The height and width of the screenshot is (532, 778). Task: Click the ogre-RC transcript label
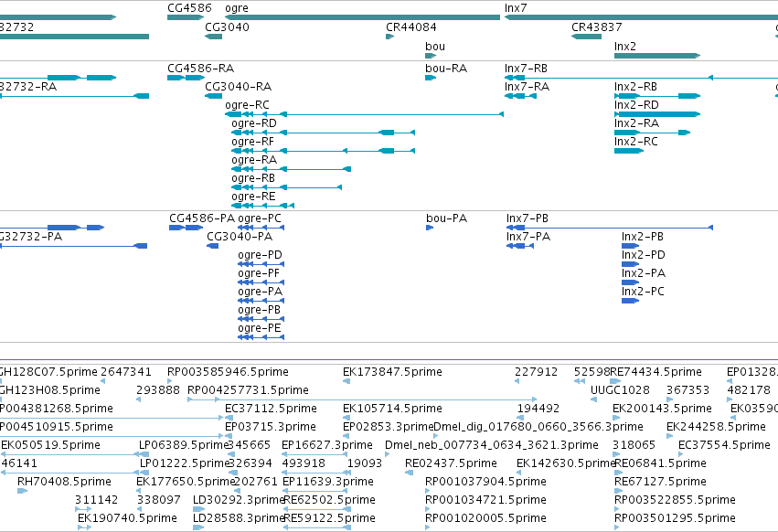coord(247,105)
